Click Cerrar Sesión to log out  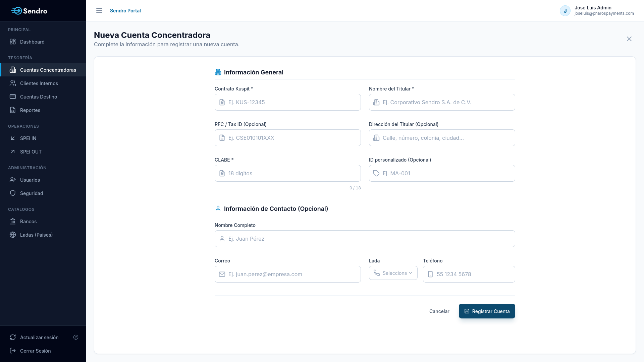coord(36,351)
